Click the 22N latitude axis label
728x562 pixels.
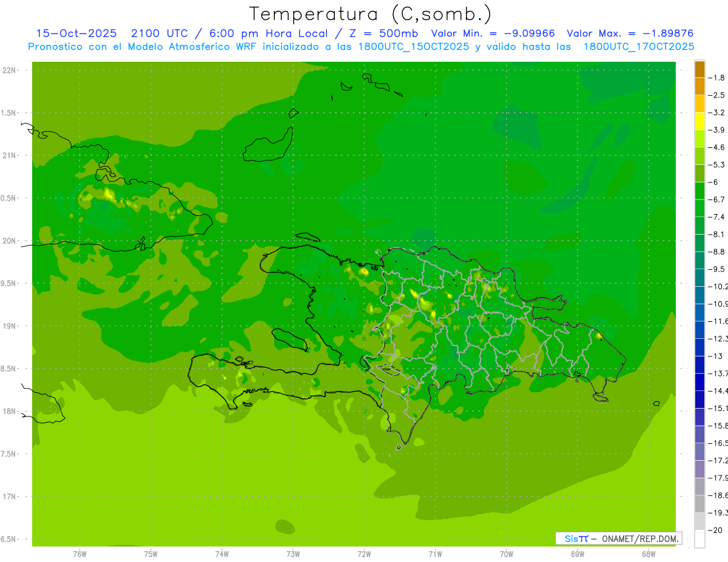tap(10, 70)
